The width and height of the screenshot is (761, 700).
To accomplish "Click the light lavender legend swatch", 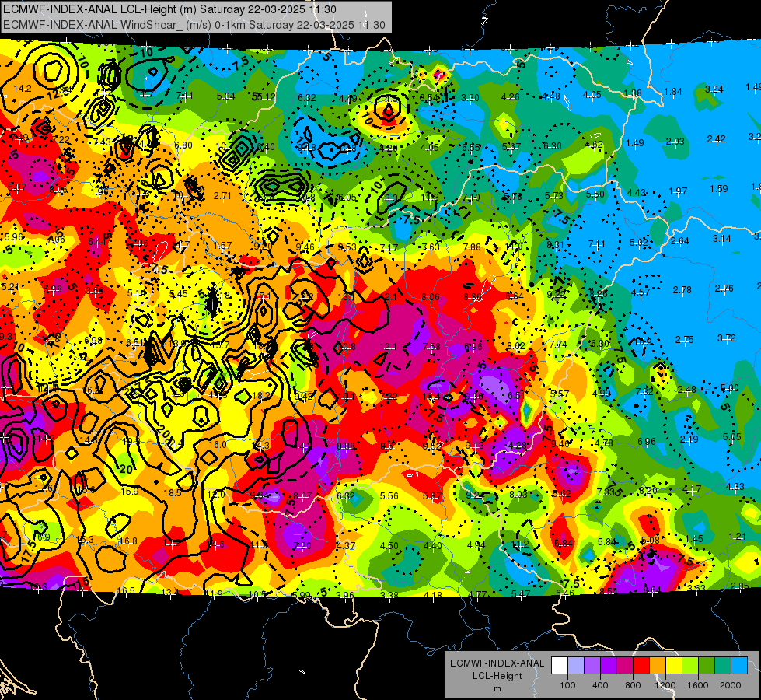I will 576,666.
